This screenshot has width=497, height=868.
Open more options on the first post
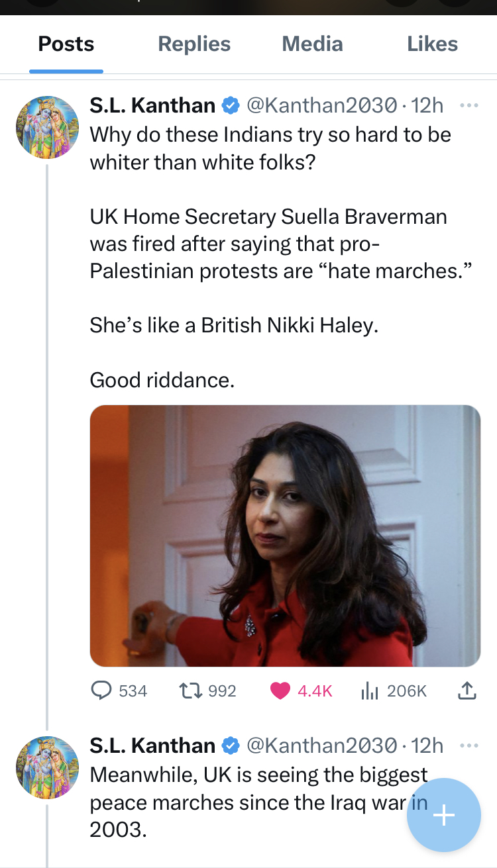pos(469,105)
